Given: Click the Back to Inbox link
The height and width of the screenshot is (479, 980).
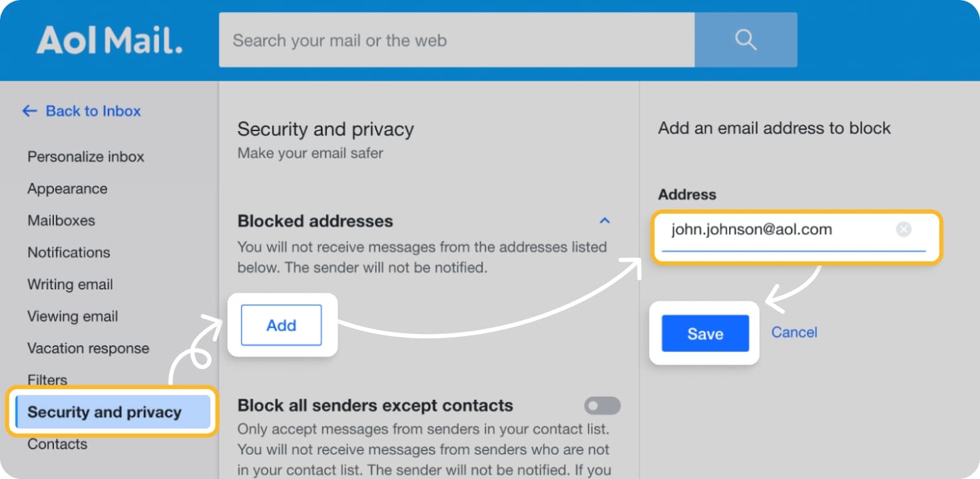Looking at the screenshot, I should [93, 111].
